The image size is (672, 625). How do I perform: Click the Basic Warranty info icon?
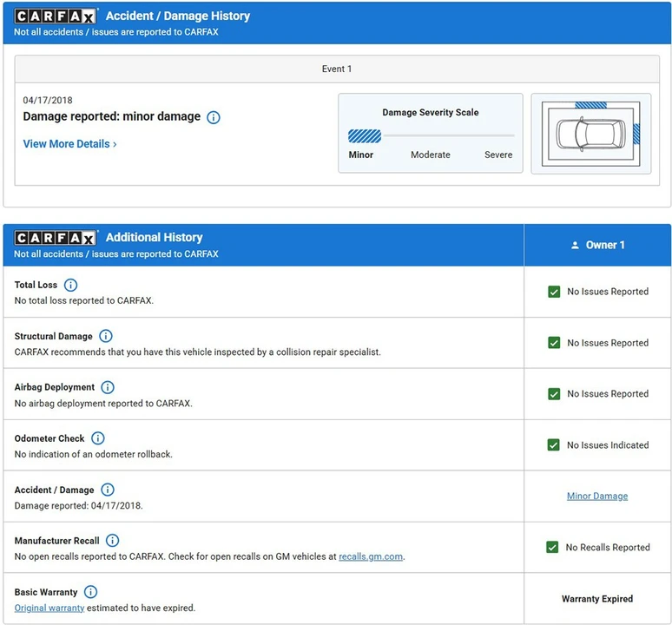[x=90, y=592]
